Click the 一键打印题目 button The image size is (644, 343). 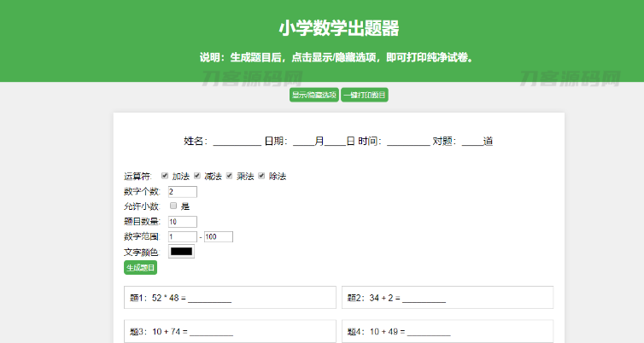(x=365, y=95)
